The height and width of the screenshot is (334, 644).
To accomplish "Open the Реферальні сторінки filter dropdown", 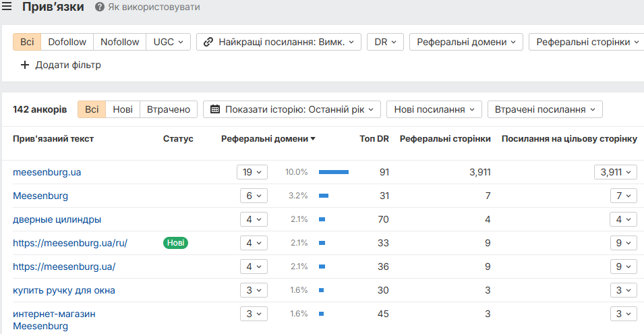I will click(x=587, y=42).
